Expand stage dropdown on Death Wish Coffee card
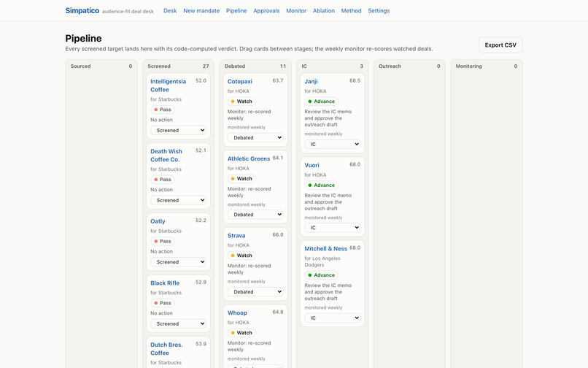The height and width of the screenshot is (368, 588). (x=179, y=200)
